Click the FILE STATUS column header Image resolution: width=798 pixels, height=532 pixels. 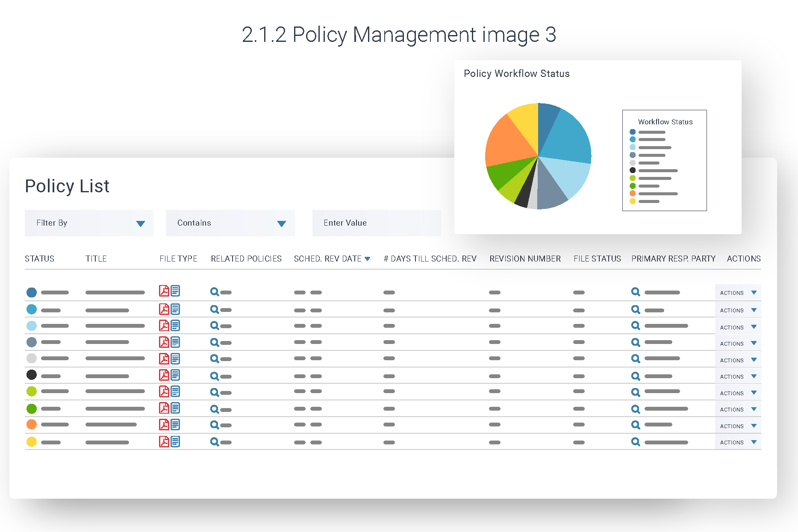[597, 259]
